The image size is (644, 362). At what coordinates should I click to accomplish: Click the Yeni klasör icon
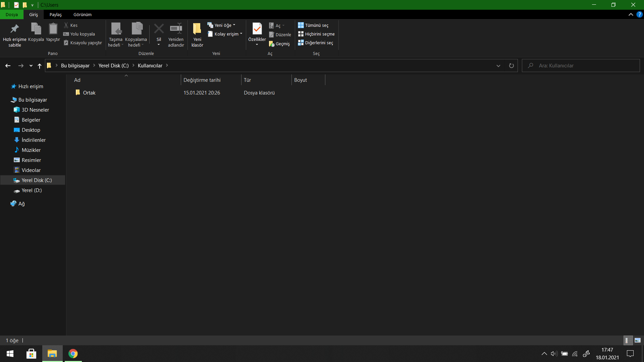197,29
